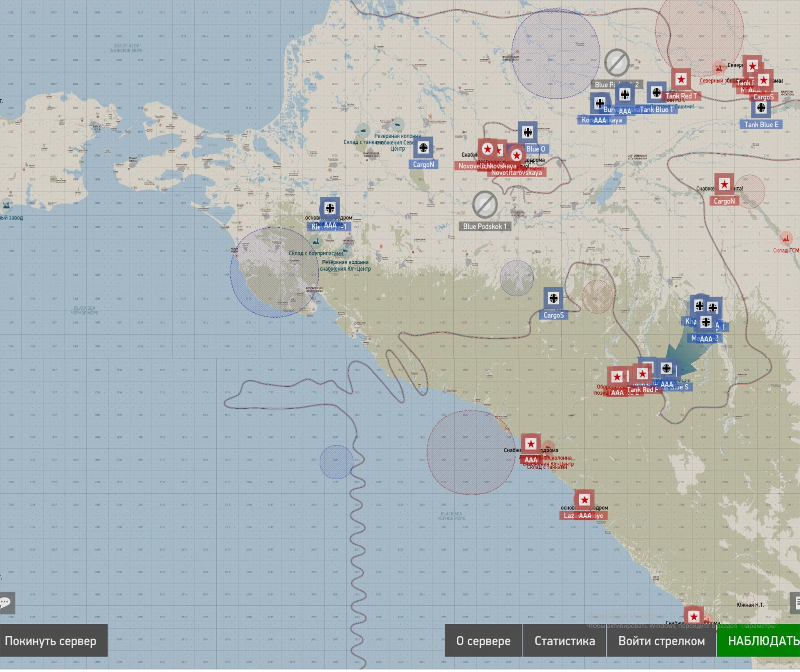This screenshot has height=672, width=800.
Task: Open the О сервере tab
Action: coord(483,641)
